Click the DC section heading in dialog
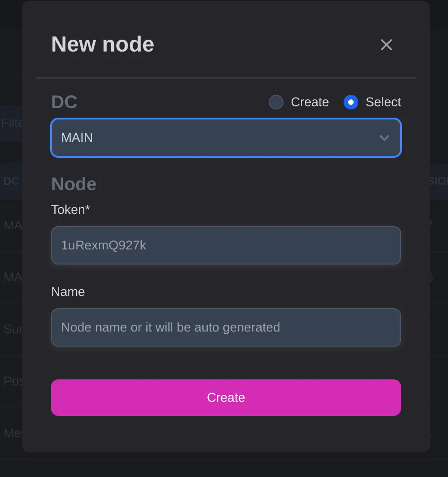Image resolution: width=448 pixels, height=477 pixels. [x=64, y=102]
